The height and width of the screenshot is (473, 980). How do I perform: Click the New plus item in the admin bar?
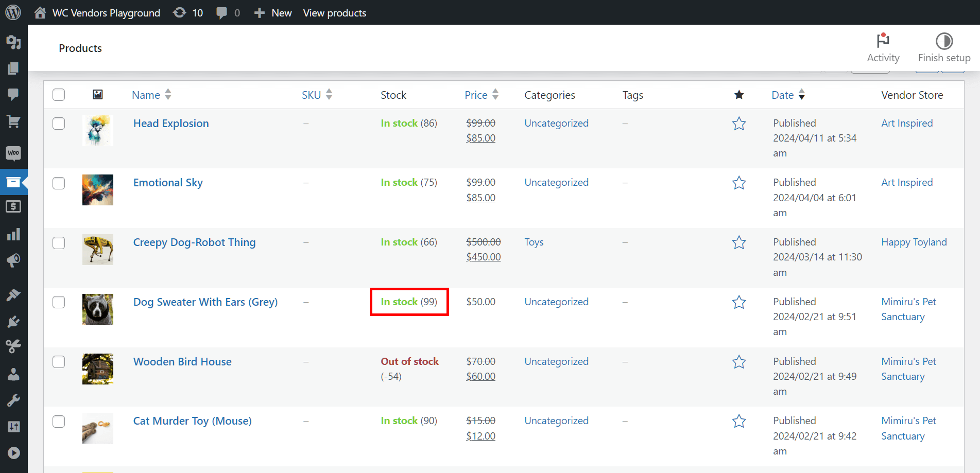pyautogui.click(x=273, y=12)
